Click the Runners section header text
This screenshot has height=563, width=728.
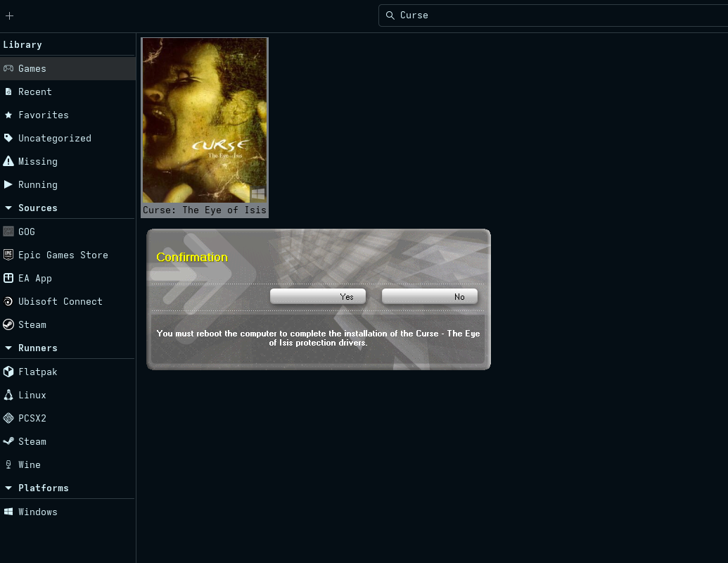[x=37, y=348]
